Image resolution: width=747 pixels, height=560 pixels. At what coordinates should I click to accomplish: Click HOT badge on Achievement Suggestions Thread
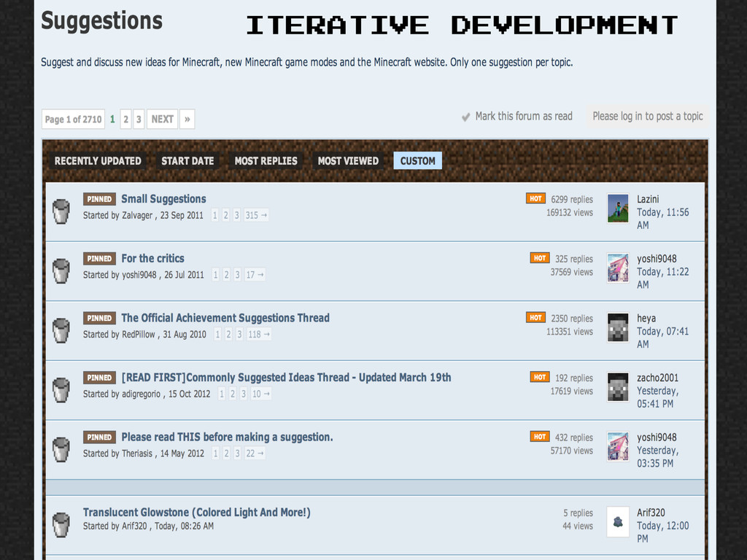coord(535,318)
